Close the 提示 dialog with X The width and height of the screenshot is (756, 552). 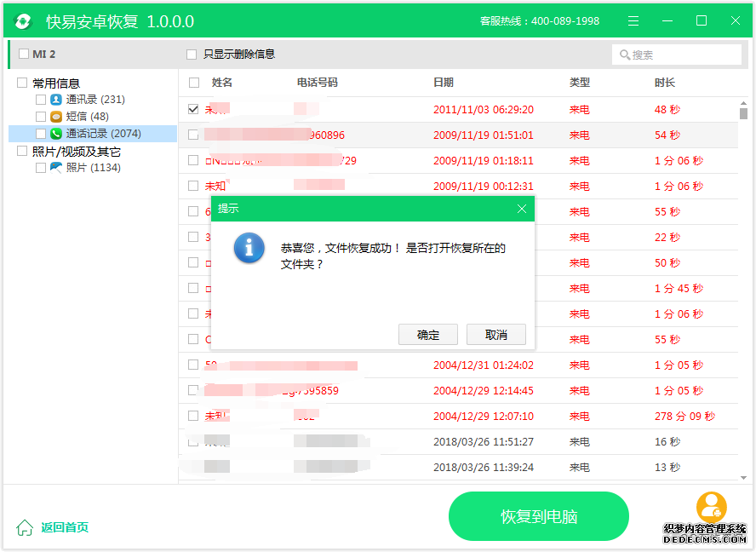(x=522, y=209)
